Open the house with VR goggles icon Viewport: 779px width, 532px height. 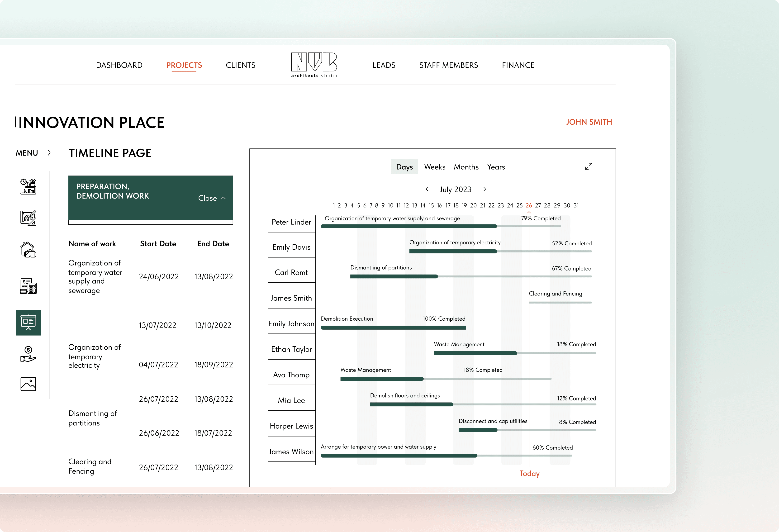pos(28,250)
